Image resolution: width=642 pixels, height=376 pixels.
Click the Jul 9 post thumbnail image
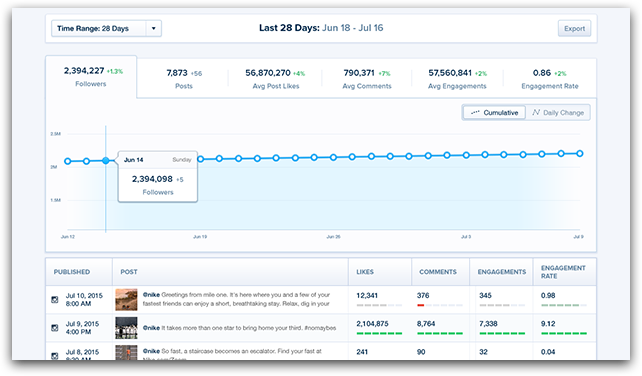pos(126,328)
